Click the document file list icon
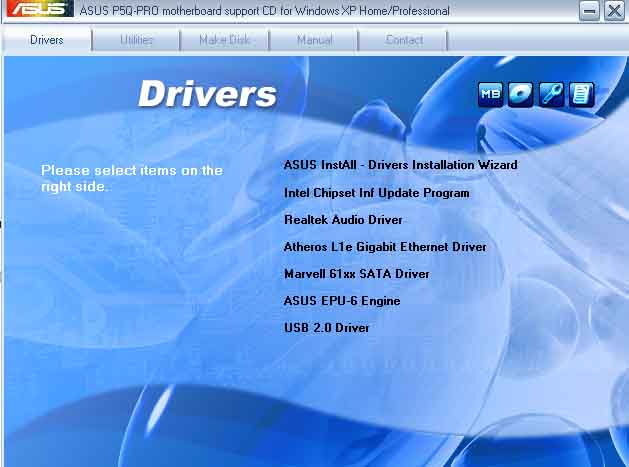Screen dimensions: 629x467 582,95
